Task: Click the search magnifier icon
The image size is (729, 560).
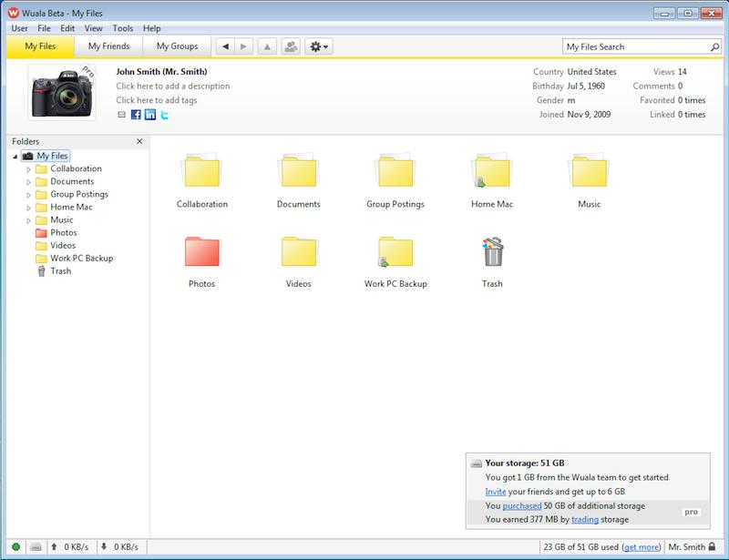Action: (714, 47)
